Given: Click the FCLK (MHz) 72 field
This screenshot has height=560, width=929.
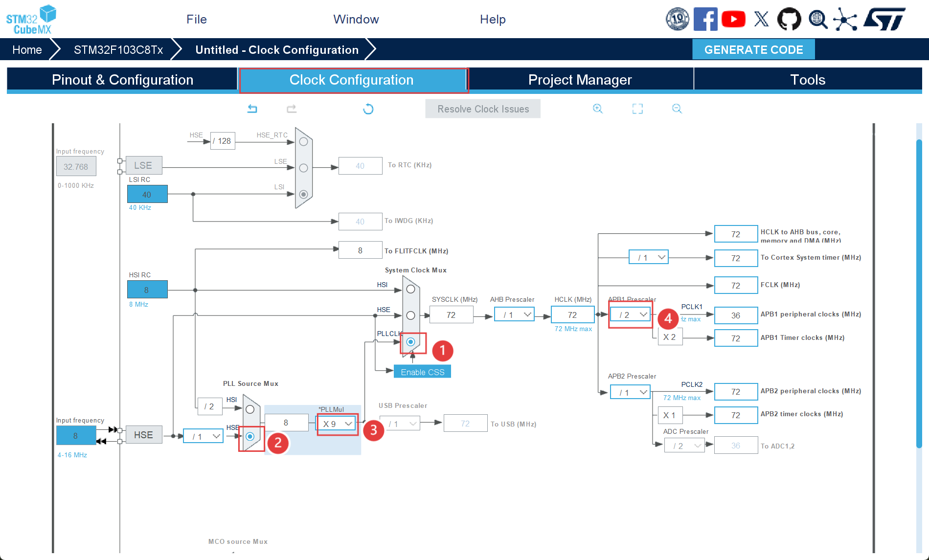Looking at the screenshot, I should click(x=736, y=285).
